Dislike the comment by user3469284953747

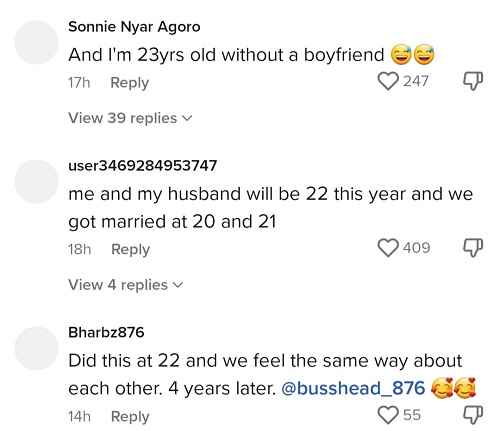click(473, 248)
